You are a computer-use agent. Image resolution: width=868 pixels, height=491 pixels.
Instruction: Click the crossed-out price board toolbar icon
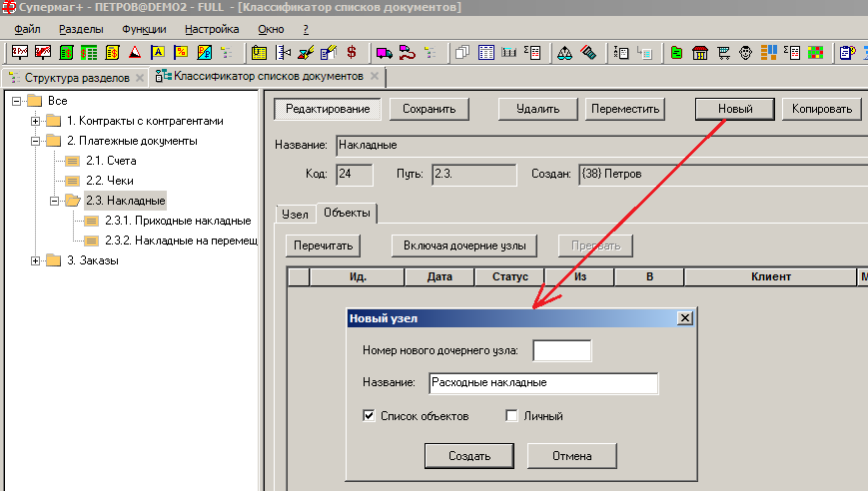pos(43,53)
